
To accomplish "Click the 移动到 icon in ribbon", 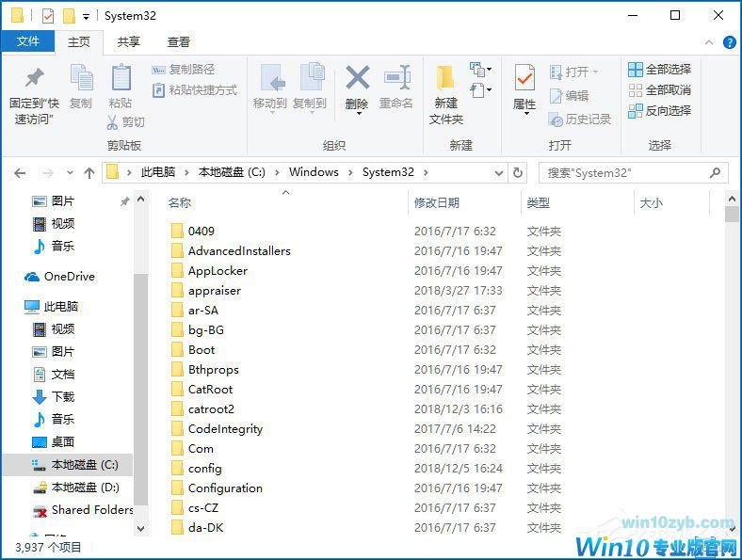I will pos(270,78).
